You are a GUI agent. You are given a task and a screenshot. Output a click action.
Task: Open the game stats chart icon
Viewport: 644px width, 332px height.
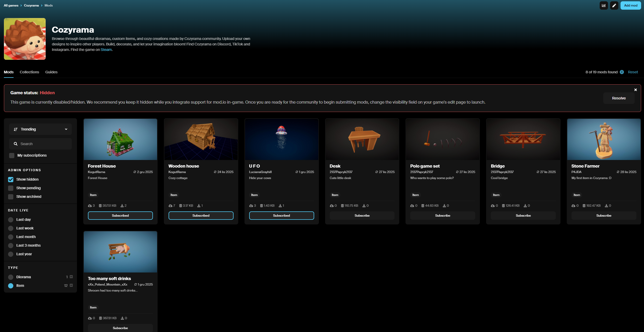click(x=604, y=5)
